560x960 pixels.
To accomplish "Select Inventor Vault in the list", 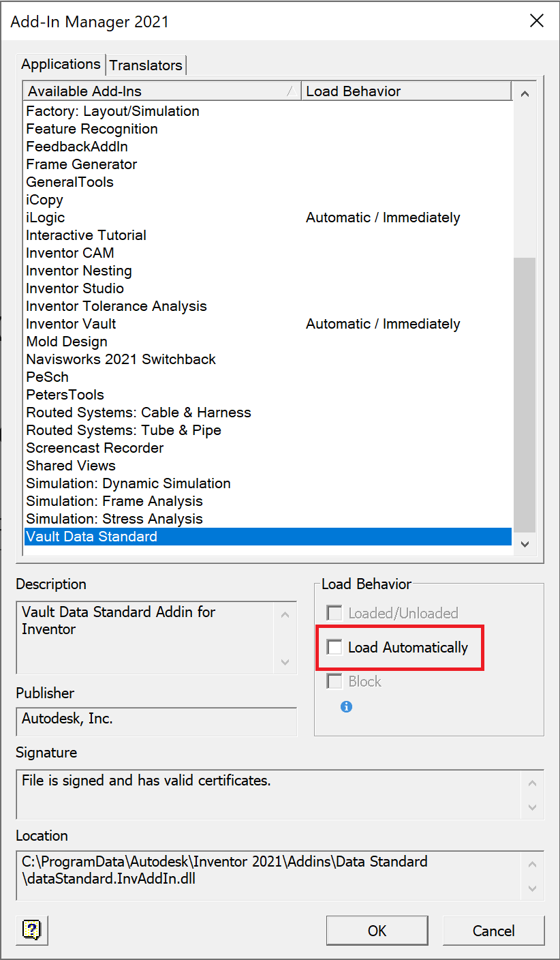I will click(x=71, y=324).
